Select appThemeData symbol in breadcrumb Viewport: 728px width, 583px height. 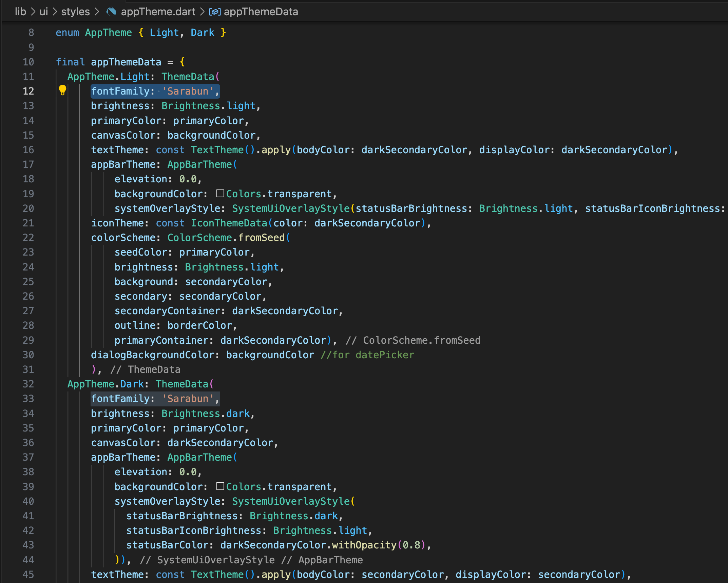pos(261,12)
